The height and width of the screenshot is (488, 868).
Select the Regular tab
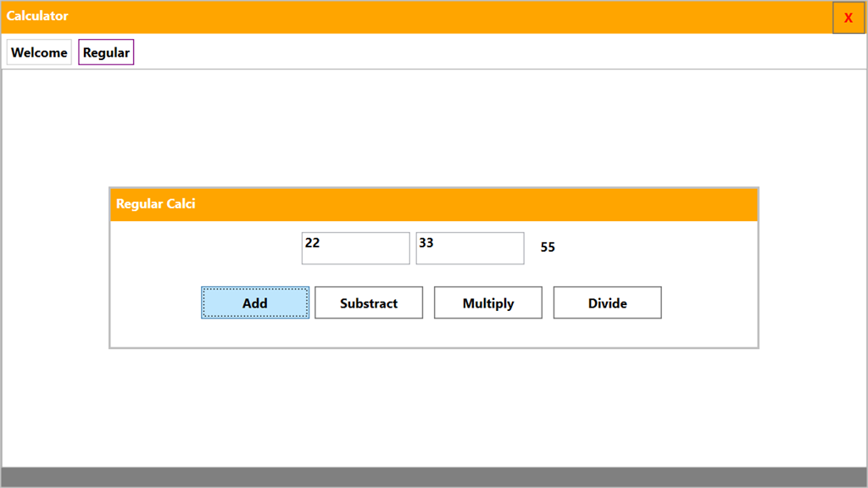click(105, 52)
